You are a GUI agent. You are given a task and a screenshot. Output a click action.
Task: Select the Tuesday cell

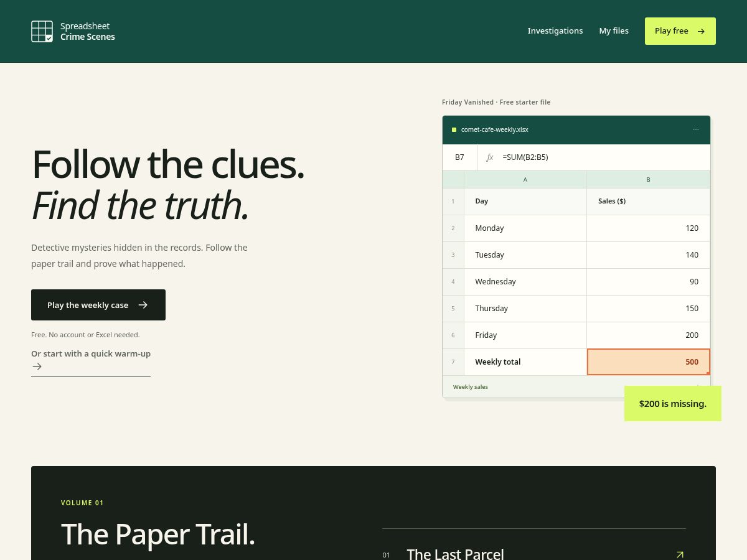click(525, 255)
